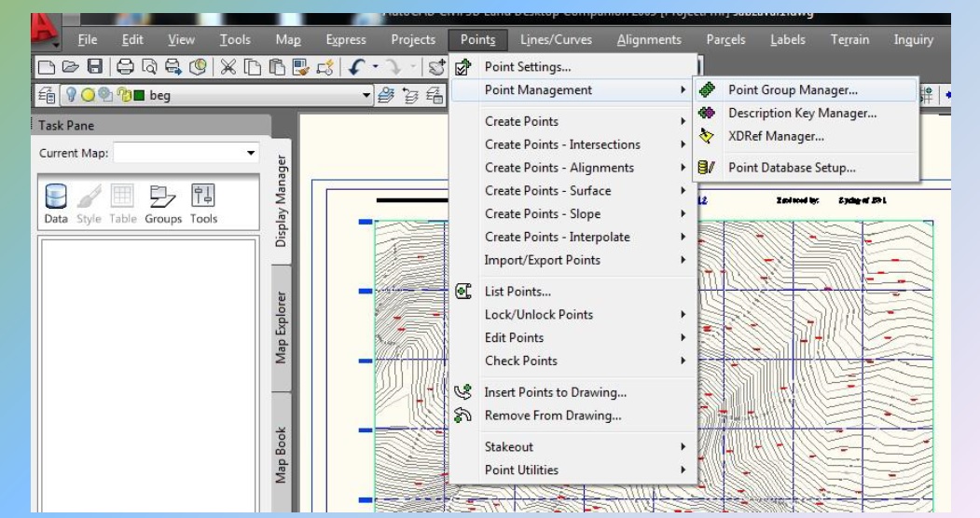Open the Block Editor lightning icon
This screenshot has width=980, height=518.
[x=325, y=67]
